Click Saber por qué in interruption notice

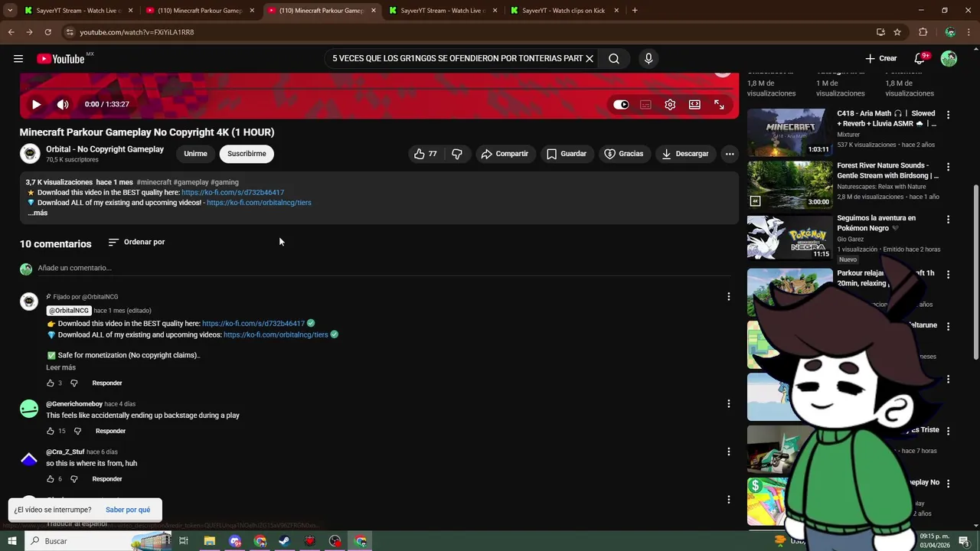tap(128, 510)
